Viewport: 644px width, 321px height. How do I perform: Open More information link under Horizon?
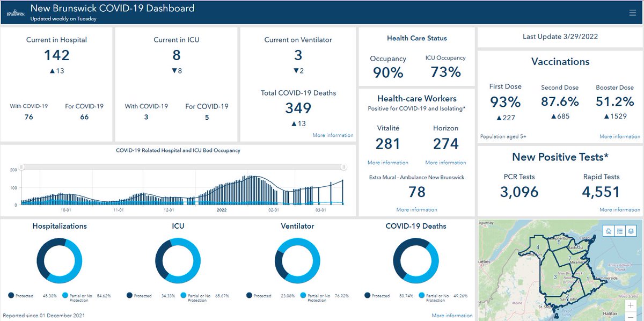point(445,163)
